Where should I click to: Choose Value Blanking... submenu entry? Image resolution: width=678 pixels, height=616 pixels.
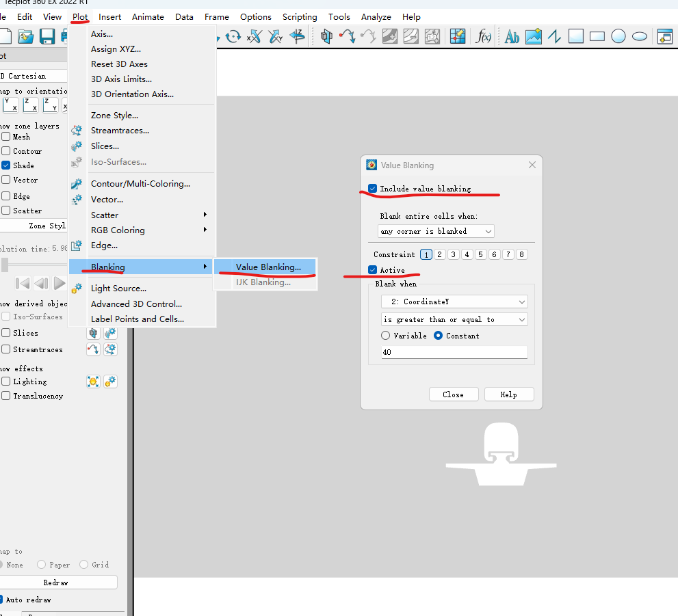268,267
